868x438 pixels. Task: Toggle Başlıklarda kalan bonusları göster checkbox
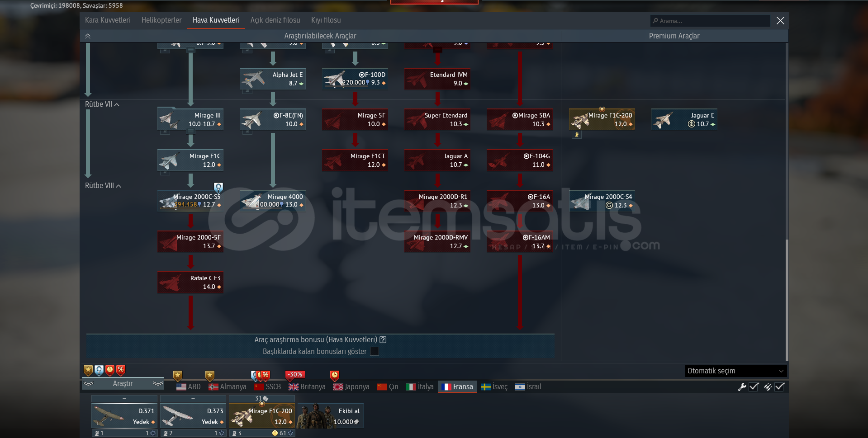(375, 351)
